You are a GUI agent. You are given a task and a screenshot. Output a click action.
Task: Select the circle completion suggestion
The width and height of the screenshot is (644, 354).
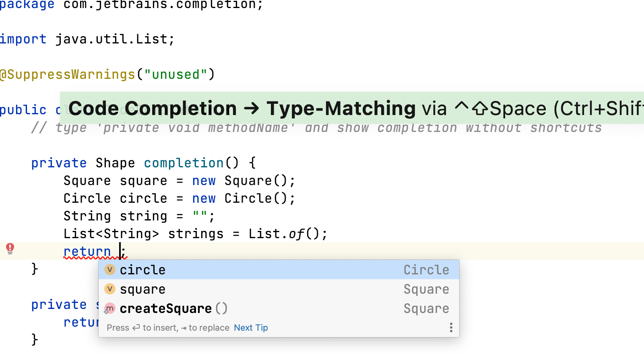coord(279,270)
